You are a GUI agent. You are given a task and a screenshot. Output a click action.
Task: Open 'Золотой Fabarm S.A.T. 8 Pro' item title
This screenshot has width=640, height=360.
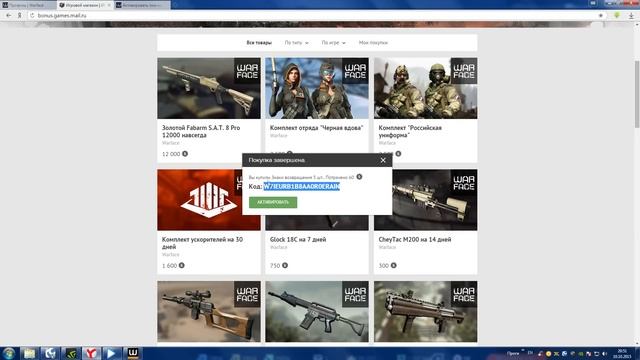pyautogui.click(x=201, y=131)
